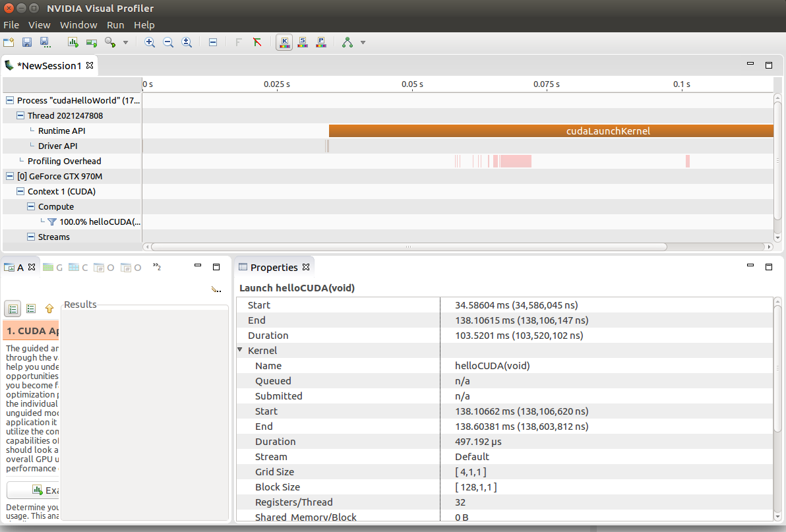Open the Help menu
786x532 pixels.
[144, 25]
